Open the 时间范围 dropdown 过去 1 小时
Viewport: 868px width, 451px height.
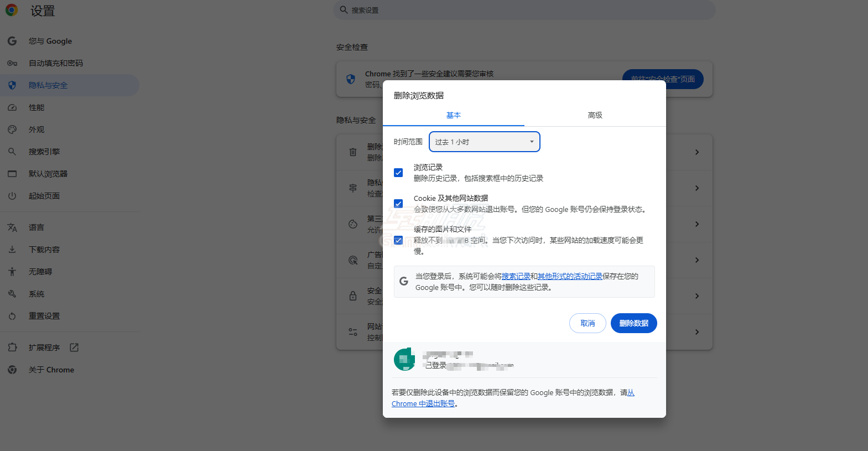[485, 142]
